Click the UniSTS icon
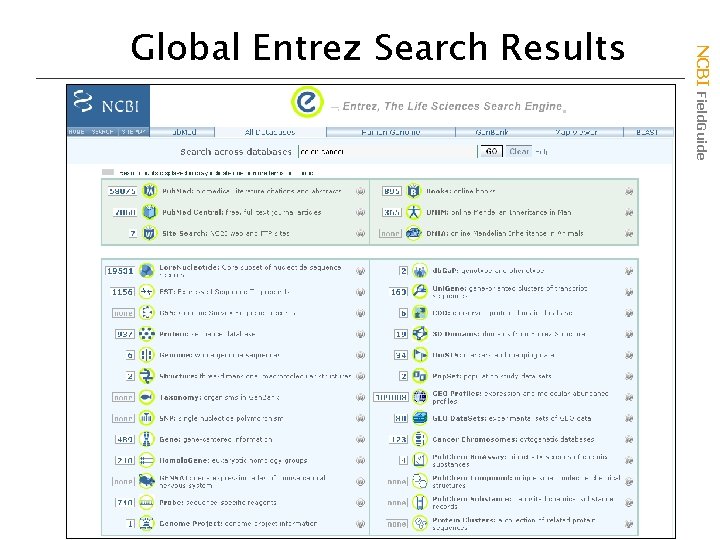 (419, 355)
